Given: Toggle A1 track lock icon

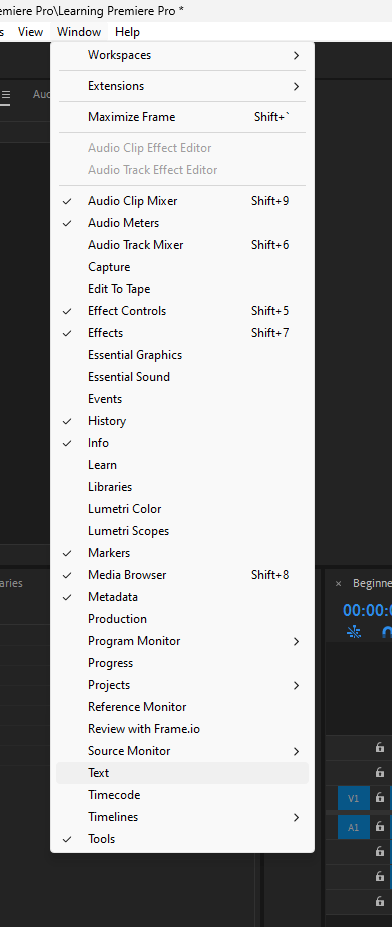Looking at the screenshot, I should [x=380, y=826].
